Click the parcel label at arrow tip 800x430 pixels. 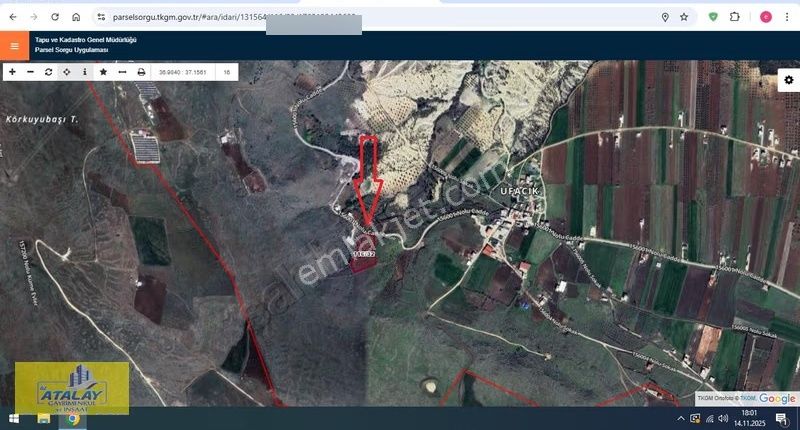(364, 254)
